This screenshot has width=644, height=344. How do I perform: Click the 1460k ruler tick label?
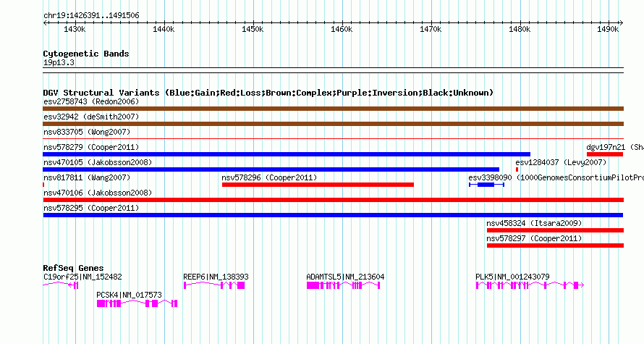click(x=342, y=30)
